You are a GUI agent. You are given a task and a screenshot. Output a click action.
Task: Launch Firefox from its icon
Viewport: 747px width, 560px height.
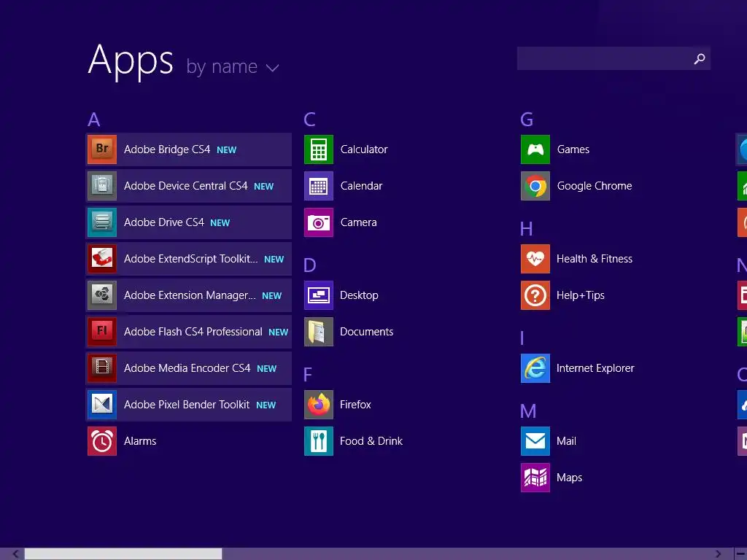pyautogui.click(x=319, y=404)
